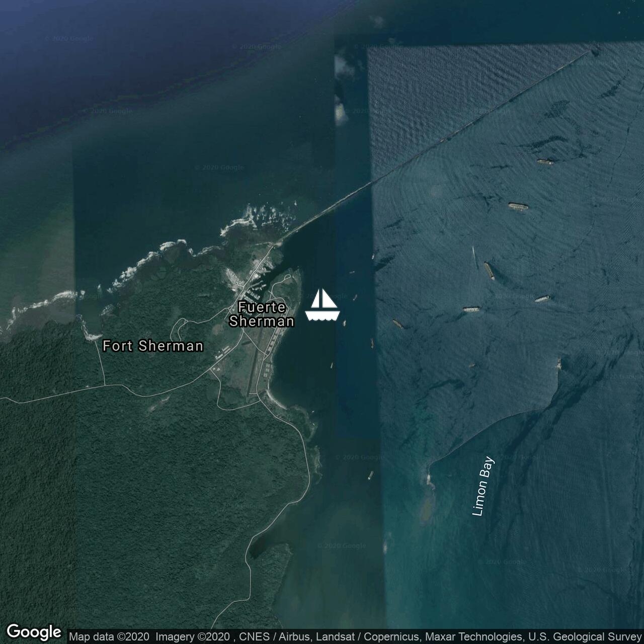Click Imagery ©2020 in the attribution bar
The image size is (644, 644).
click(x=192, y=637)
